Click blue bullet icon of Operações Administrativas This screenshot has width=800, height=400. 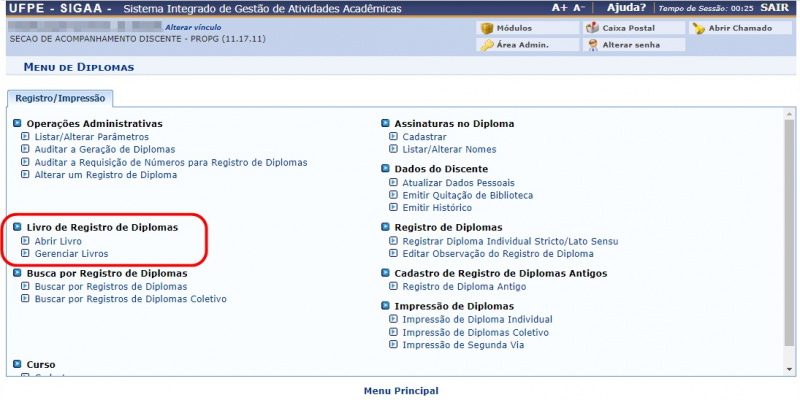point(17,123)
